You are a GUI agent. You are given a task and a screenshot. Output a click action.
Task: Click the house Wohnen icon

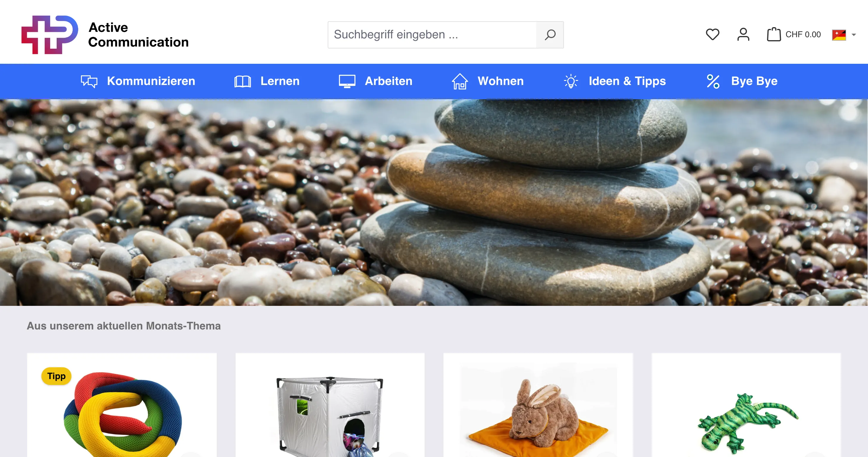[460, 81]
